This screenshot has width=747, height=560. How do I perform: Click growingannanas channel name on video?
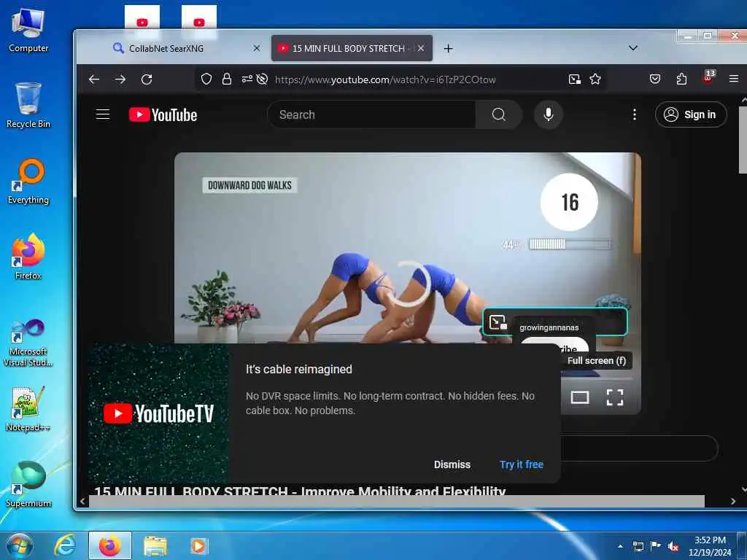[x=549, y=327]
